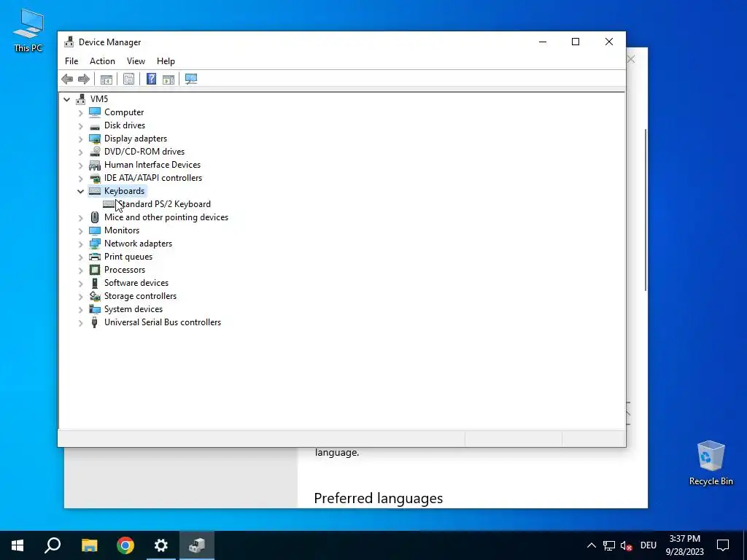This screenshot has height=560, width=747.
Task: Expand the Monitors category
Action: pos(80,230)
